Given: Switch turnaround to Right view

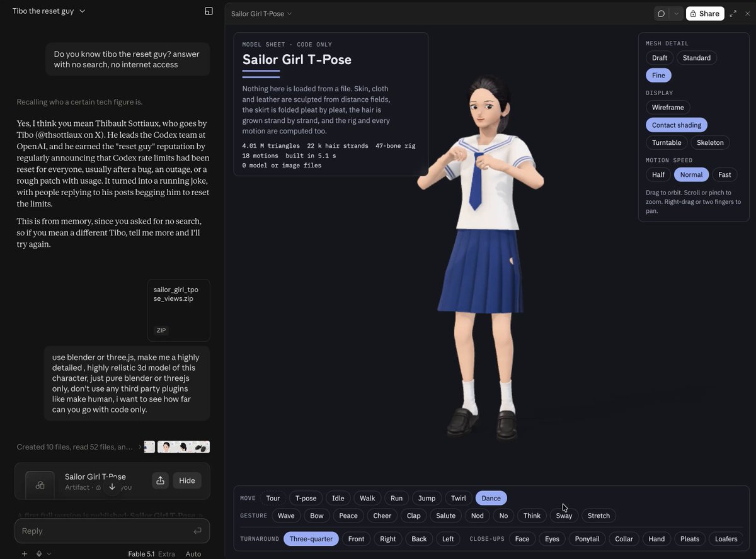Looking at the screenshot, I should tap(388, 539).
